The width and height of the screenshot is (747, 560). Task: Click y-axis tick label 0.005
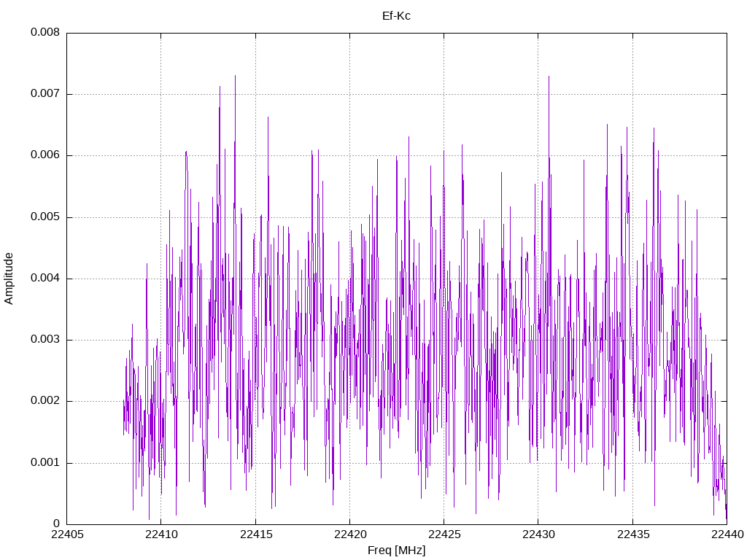pyautogui.click(x=45, y=217)
